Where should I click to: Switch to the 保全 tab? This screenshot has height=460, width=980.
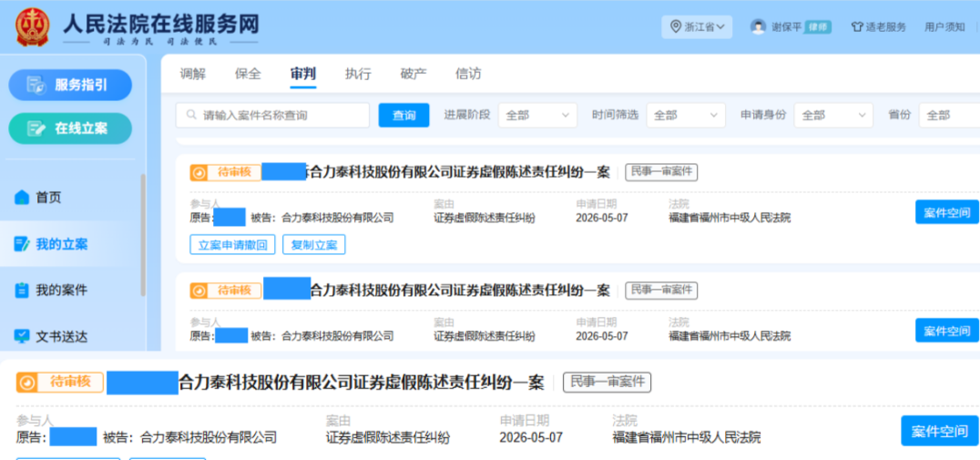point(248,74)
